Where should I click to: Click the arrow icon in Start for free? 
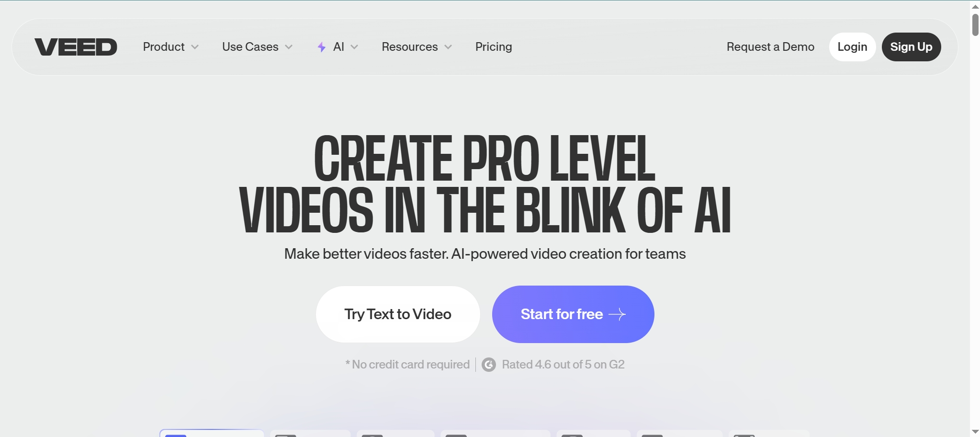pyautogui.click(x=617, y=314)
